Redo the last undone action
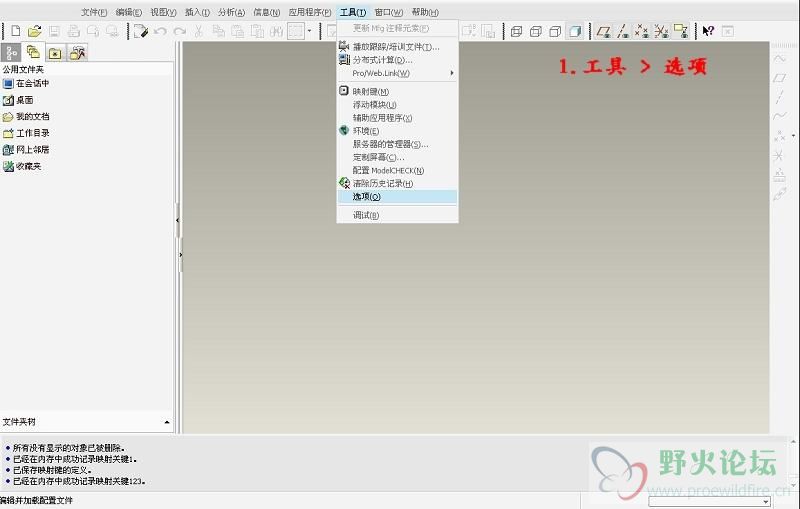 pyautogui.click(x=180, y=32)
